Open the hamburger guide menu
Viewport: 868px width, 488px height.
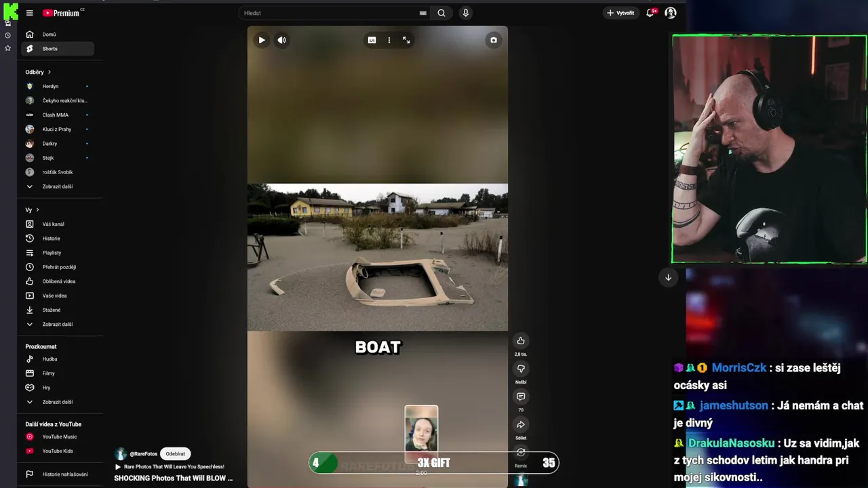coord(29,13)
